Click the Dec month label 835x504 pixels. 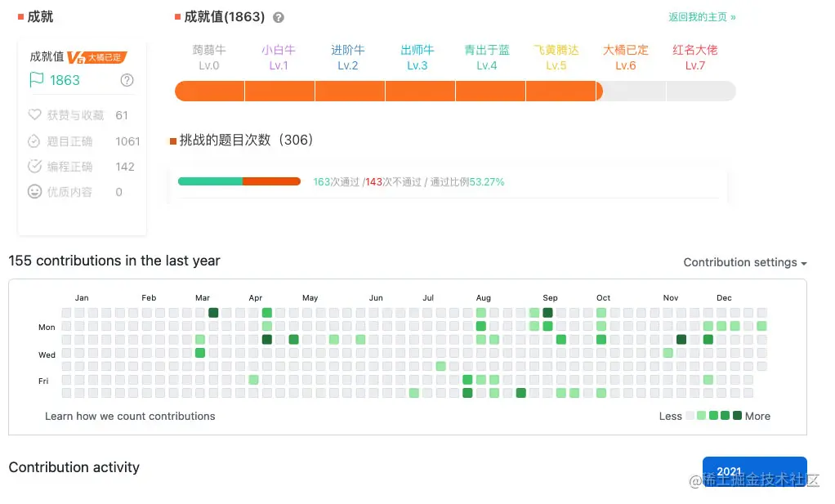(x=724, y=297)
